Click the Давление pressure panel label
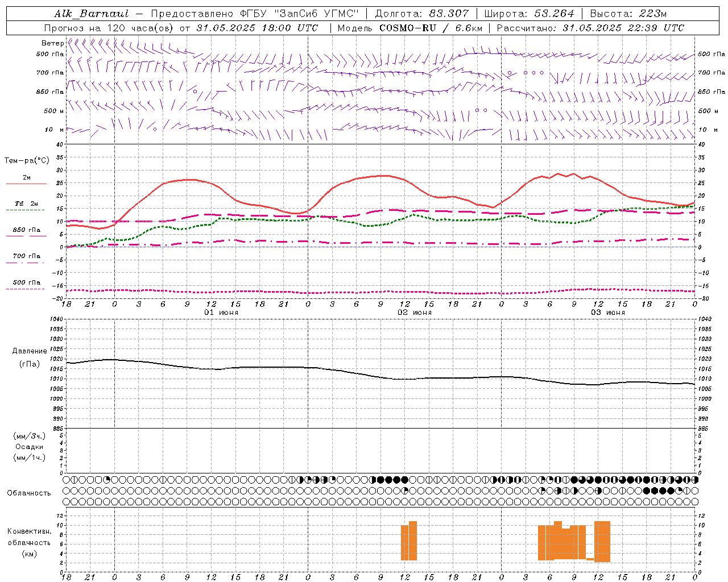This screenshot has height=582, width=728. pos(30,351)
